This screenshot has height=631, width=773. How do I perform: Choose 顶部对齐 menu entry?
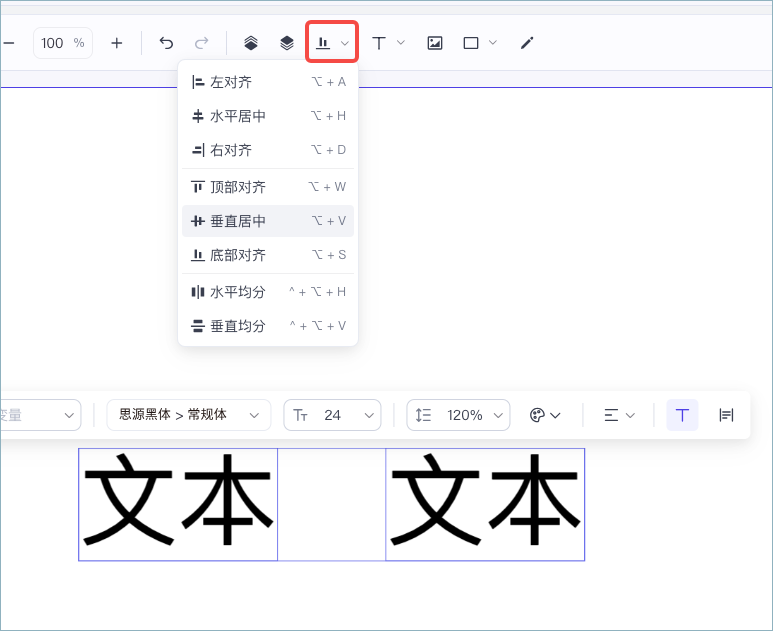(x=268, y=187)
